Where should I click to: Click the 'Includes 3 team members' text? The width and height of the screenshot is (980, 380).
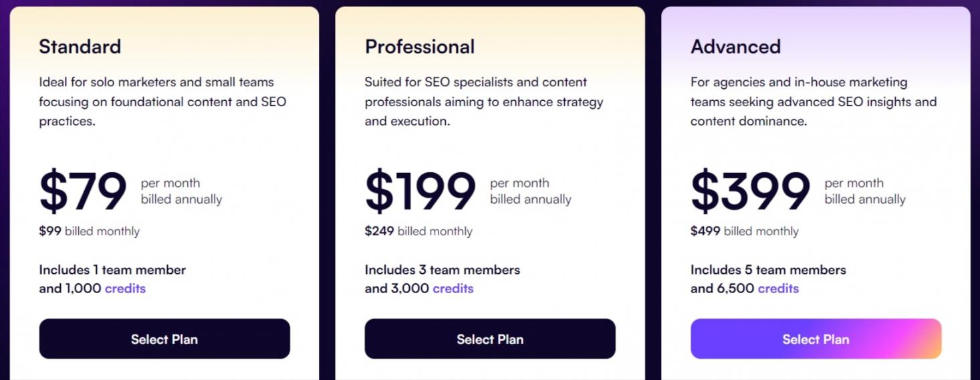pos(443,270)
